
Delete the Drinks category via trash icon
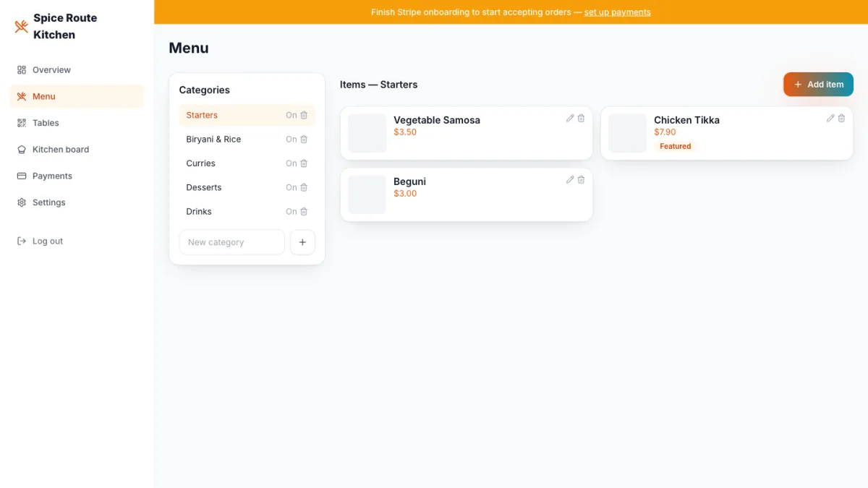coord(304,211)
